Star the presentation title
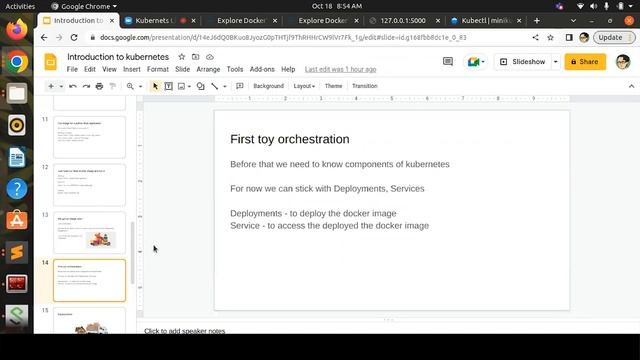 click(182, 57)
